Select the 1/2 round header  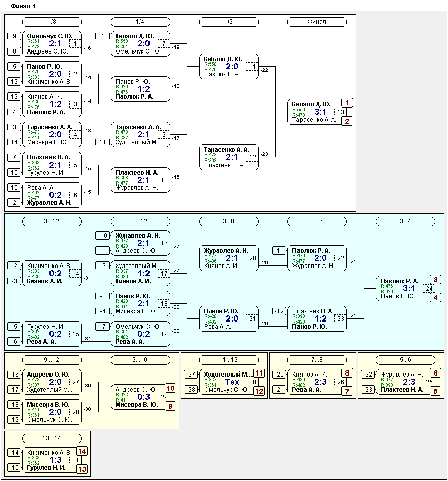[229, 22]
